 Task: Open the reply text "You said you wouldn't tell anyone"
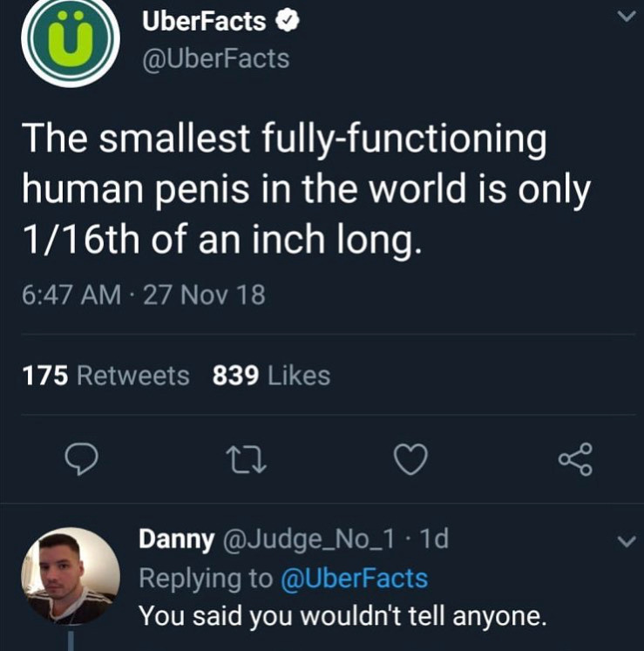[x=343, y=615]
